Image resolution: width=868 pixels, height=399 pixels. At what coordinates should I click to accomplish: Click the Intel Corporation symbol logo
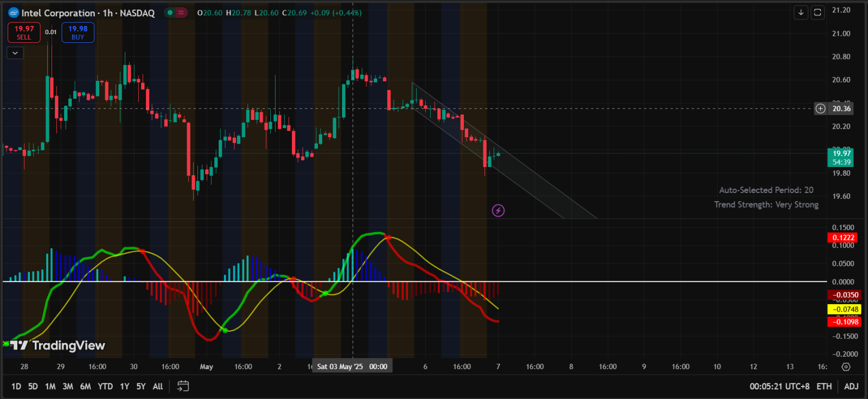[14, 12]
